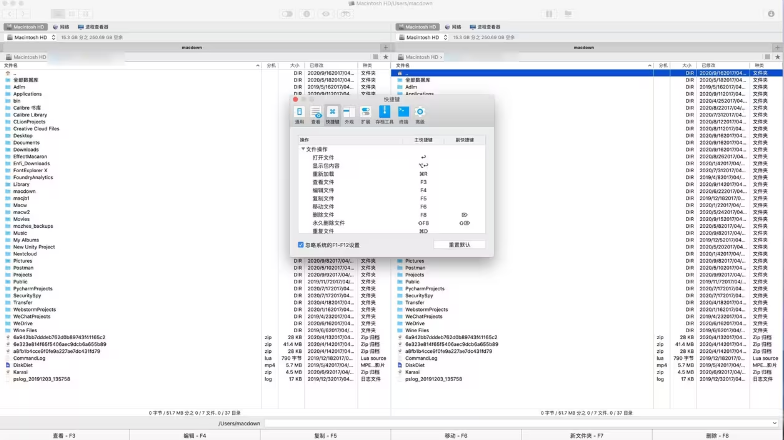Image resolution: width=784 pixels, height=440 pixels.
Task: Open 进程查看器 in left pane
Action: point(93,27)
